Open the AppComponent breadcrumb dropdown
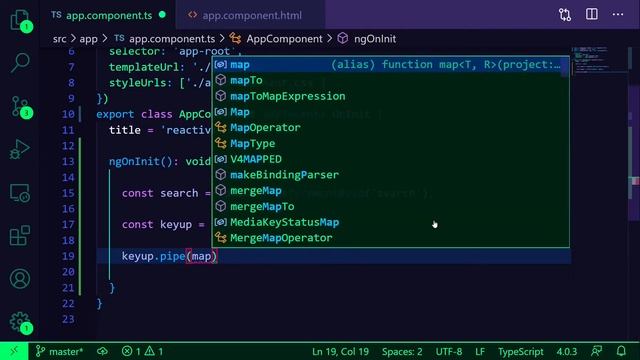The height and width of the screenshot is (360, 640). (276, 39)
